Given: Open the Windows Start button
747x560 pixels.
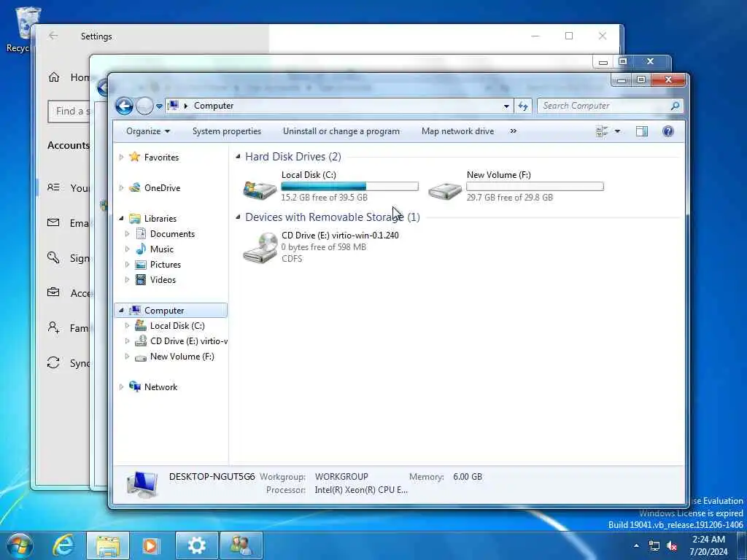Looking at the screenshot, I should [20, 545].
